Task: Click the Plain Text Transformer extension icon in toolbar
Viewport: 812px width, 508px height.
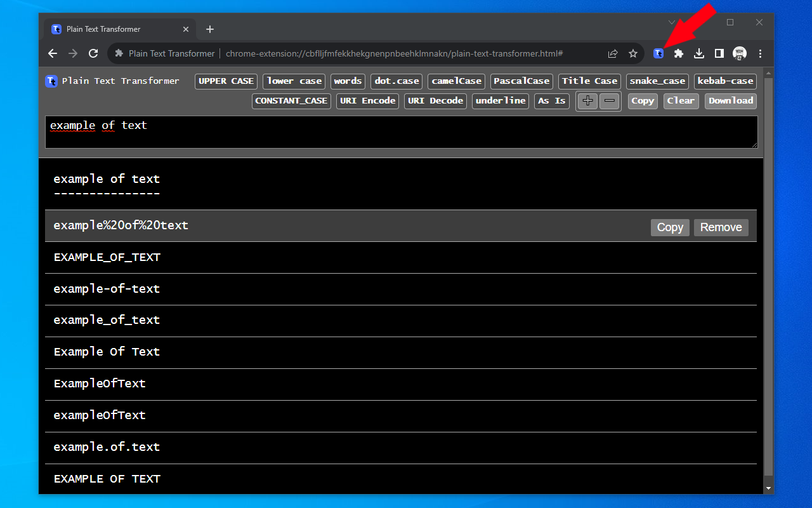Action: 658,53
